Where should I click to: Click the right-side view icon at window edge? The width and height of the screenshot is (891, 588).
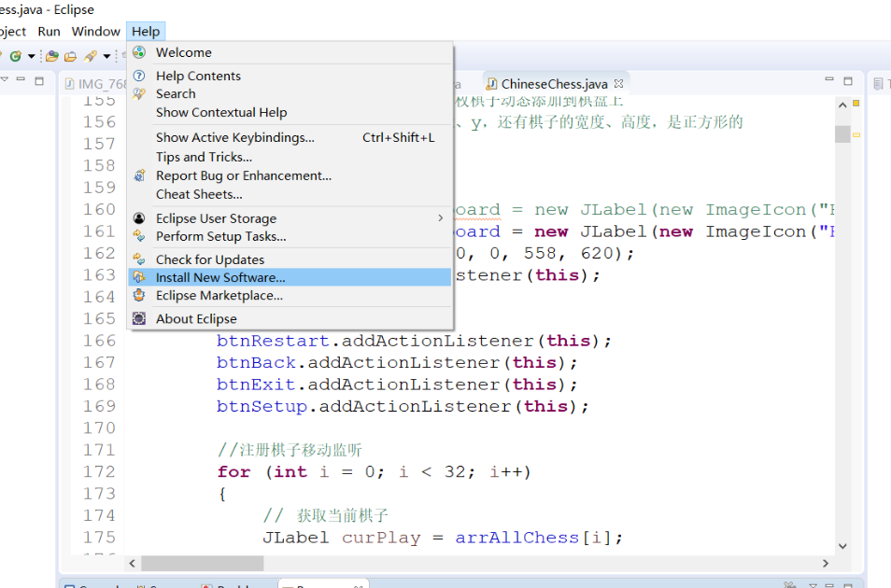879,84
